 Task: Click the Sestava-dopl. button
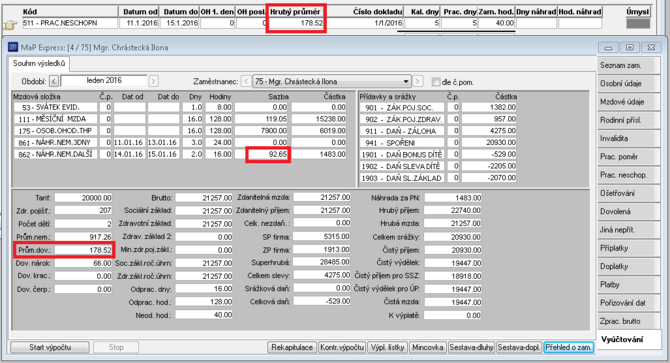[519, 347]
